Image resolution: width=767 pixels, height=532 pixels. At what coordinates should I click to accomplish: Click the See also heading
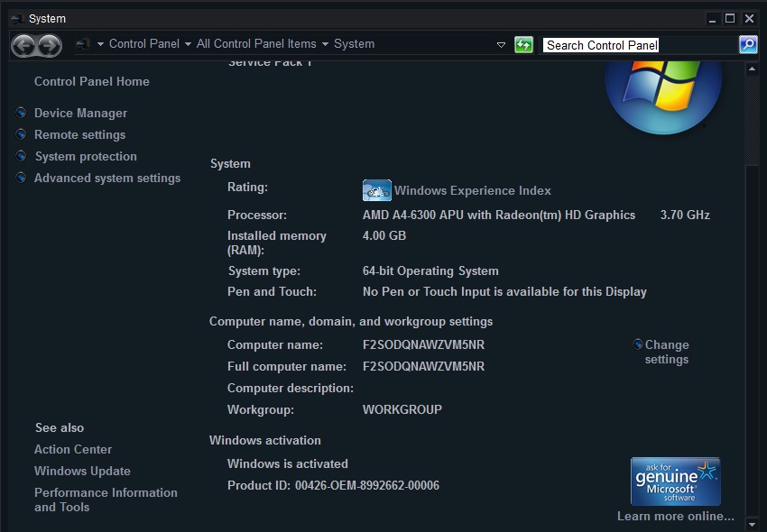coord(60,427)
